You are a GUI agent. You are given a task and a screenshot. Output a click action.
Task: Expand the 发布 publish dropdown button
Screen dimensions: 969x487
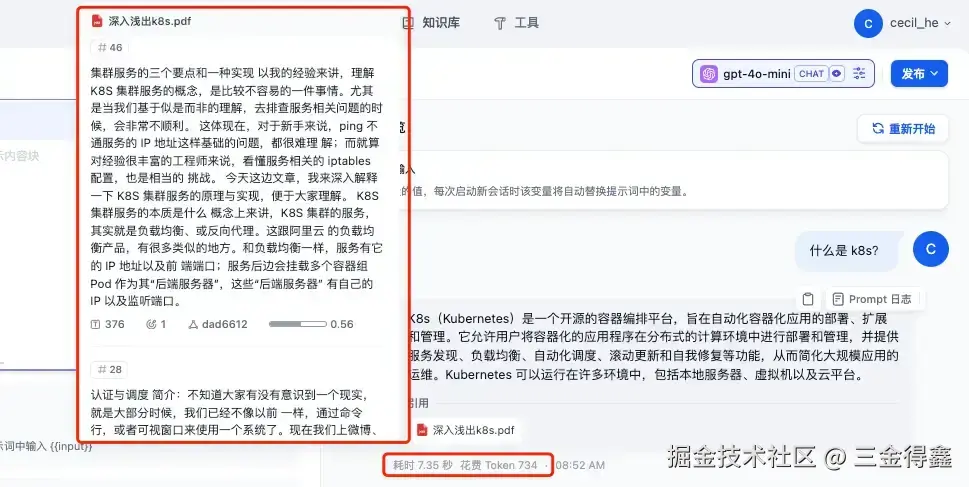pyautogui.click(x=919, y=74)
